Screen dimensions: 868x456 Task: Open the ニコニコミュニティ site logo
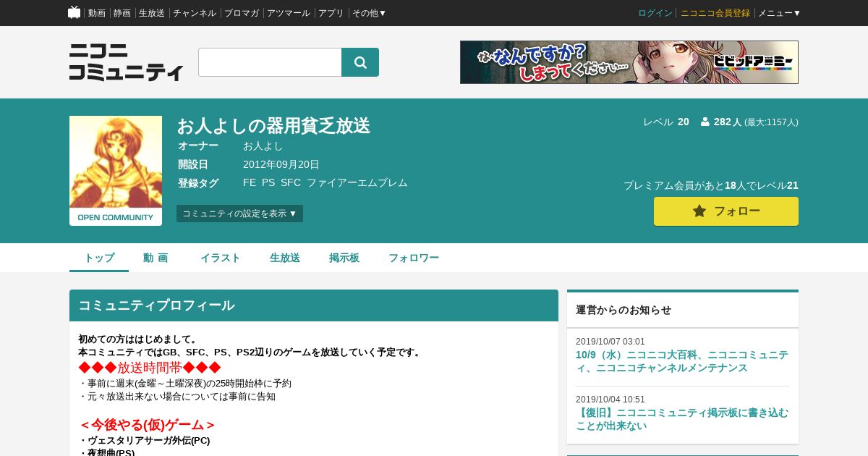tap(126, 62)
